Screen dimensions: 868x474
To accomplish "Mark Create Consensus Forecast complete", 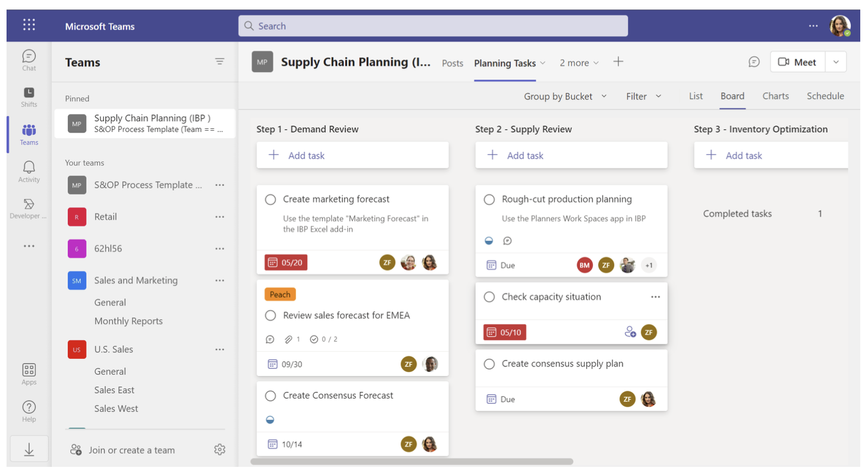I will [271, 396].
